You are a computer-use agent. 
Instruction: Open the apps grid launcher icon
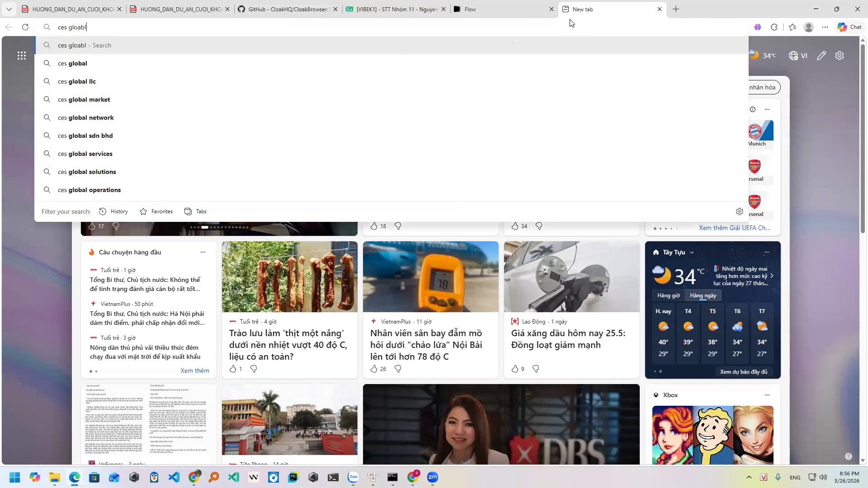22,56
